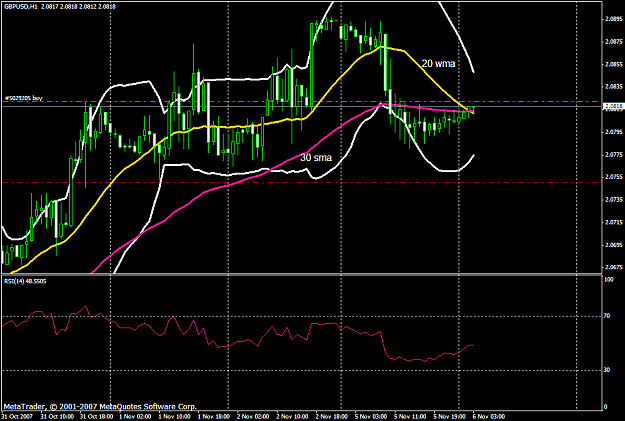Click the '5 Nov 19:00' time label
Image resolution: width=625 pixels, height=421 pixels.
tap(450, 417)
